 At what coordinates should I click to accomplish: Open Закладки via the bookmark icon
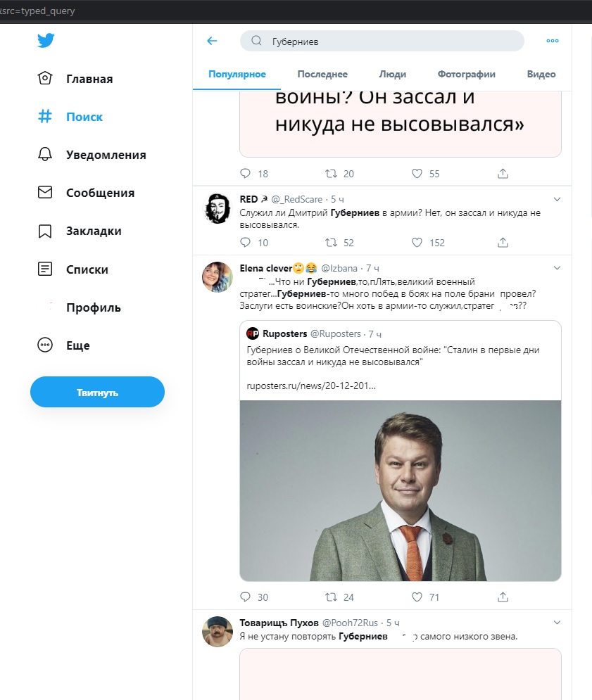[45, 231]
